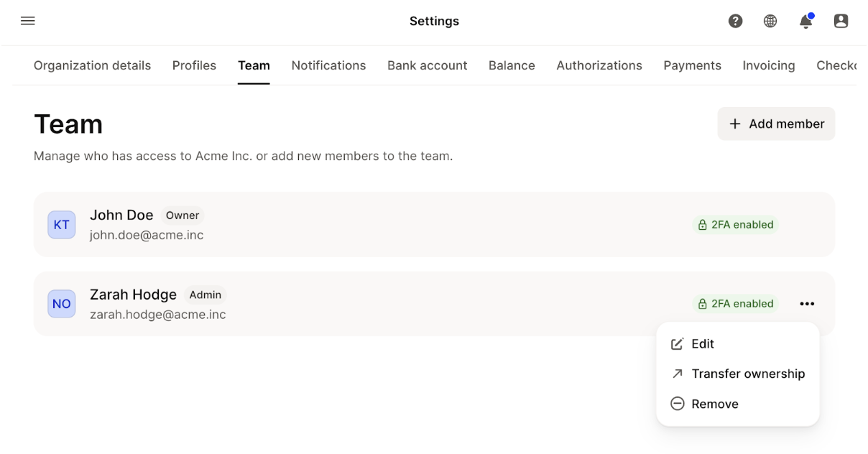Click the Add member button
This screenshot has width=868, height=454.
point(776,124)
